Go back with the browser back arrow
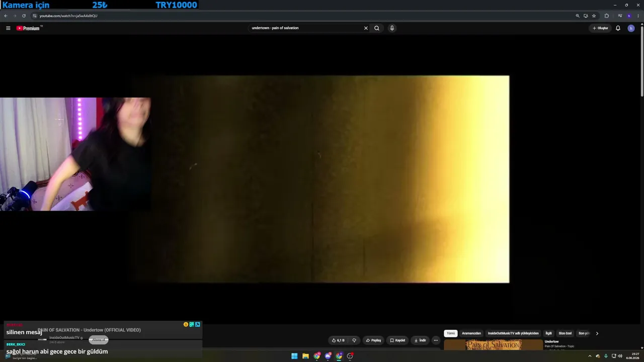Screen dimensions: 644x362 (6, 16)
